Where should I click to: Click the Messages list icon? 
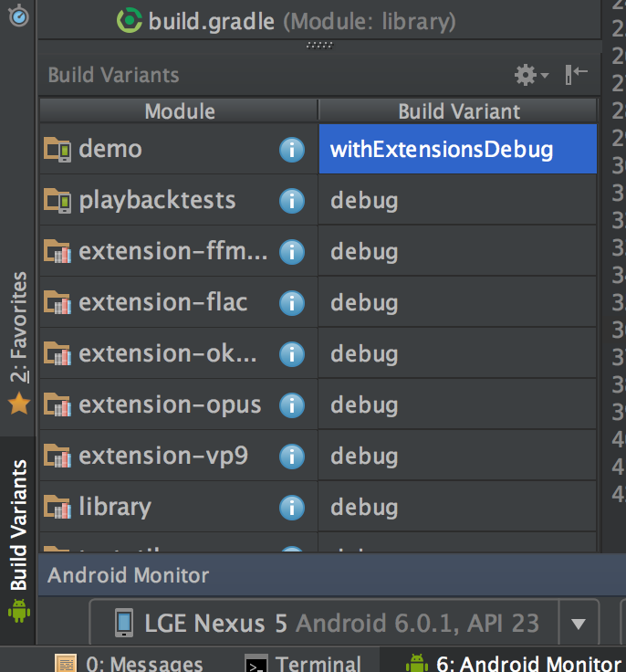point(66,664)
